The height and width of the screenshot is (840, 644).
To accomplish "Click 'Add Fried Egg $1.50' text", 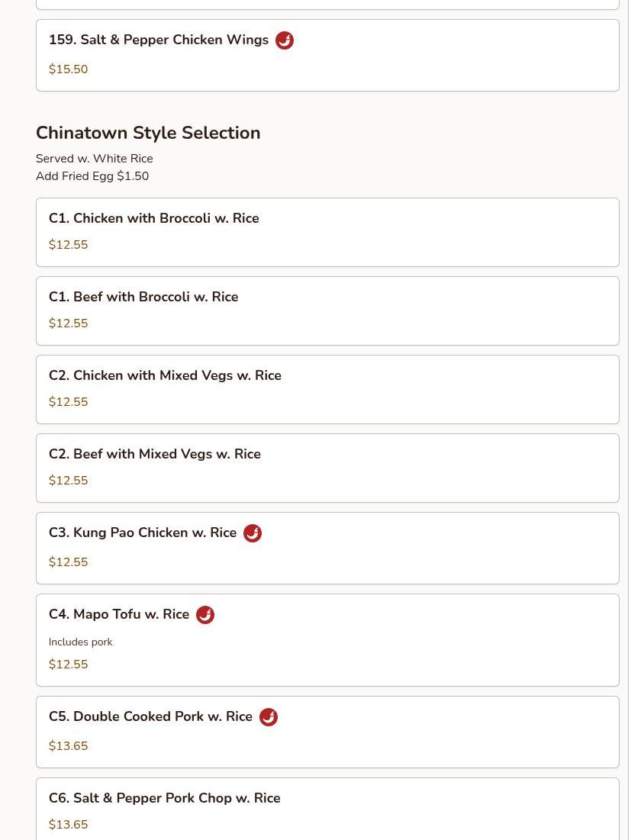I will tap(92, 175).
